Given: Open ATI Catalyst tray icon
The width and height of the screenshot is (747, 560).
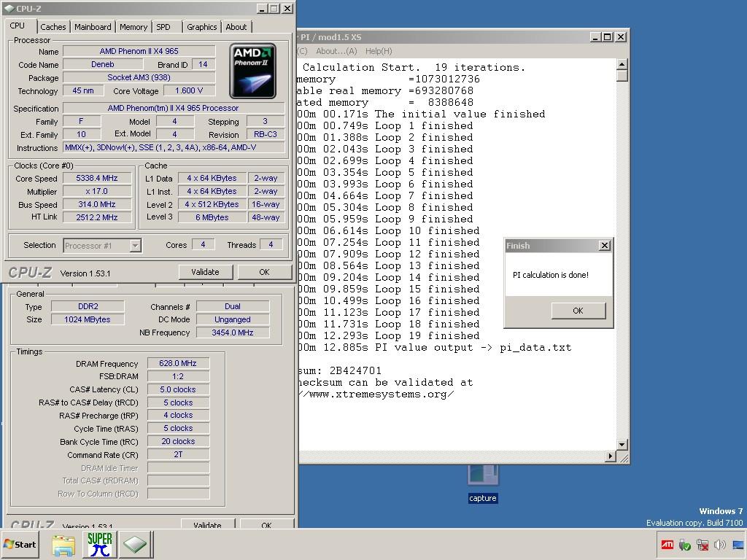Looking at the screenshot, I should click(x=667, y=544).
